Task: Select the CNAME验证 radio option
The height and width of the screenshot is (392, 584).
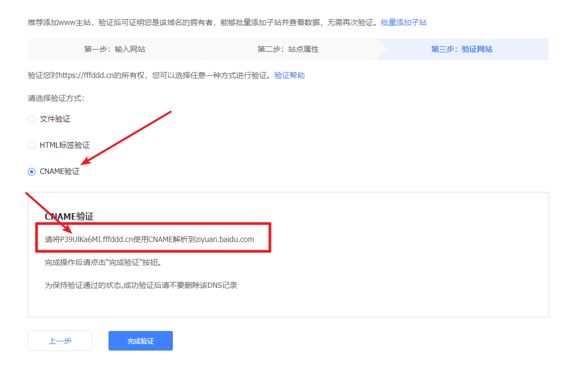Action: coord(32,172)
